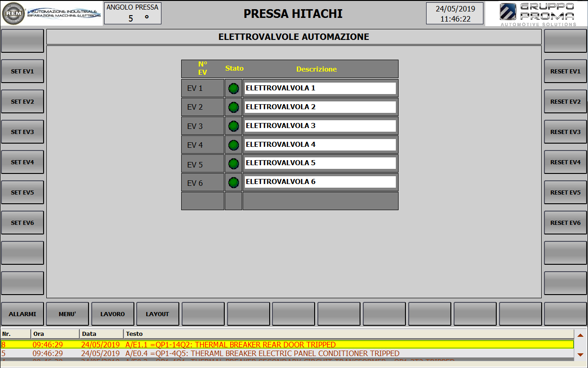Image resolution: width=588 pixels, height=368 pixels.
Task: Trigger SET EV4
Action: [22, 162]
